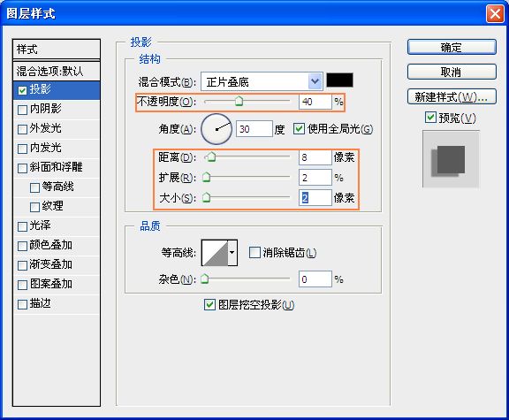The width and height of the screenshot is (509, 420).
Task: Toggle 图层挖空投影 checkbox
Action: point(209,305)
